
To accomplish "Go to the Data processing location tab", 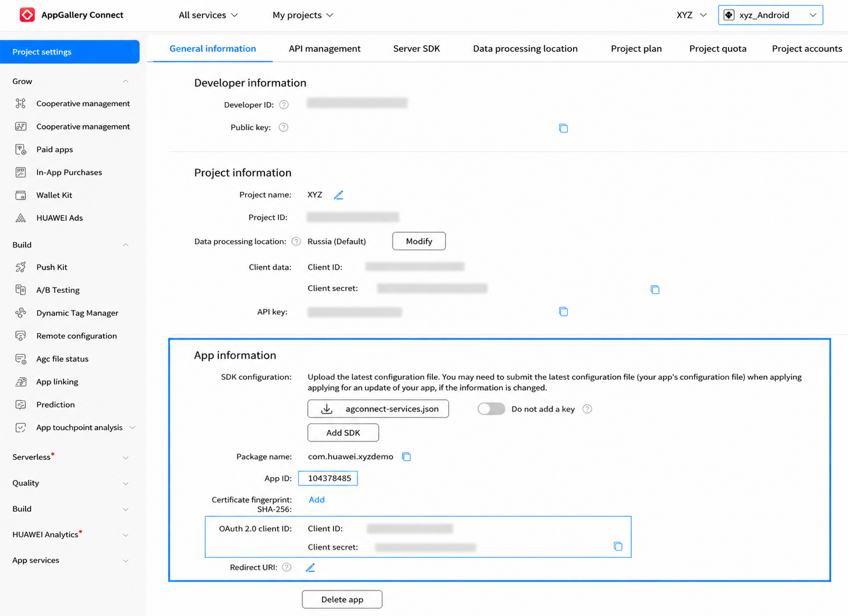I will pyautogui.click(x=525, y=48).
